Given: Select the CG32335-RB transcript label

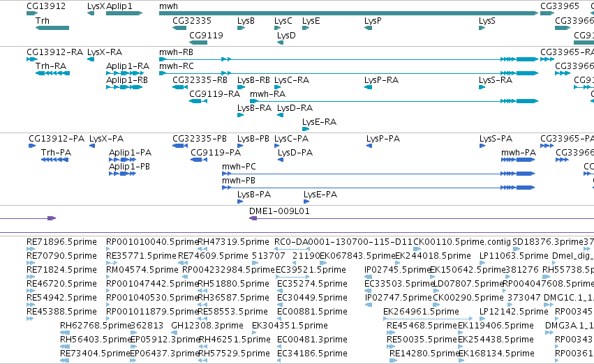Looking at the screenshot, I should [200, 79].
